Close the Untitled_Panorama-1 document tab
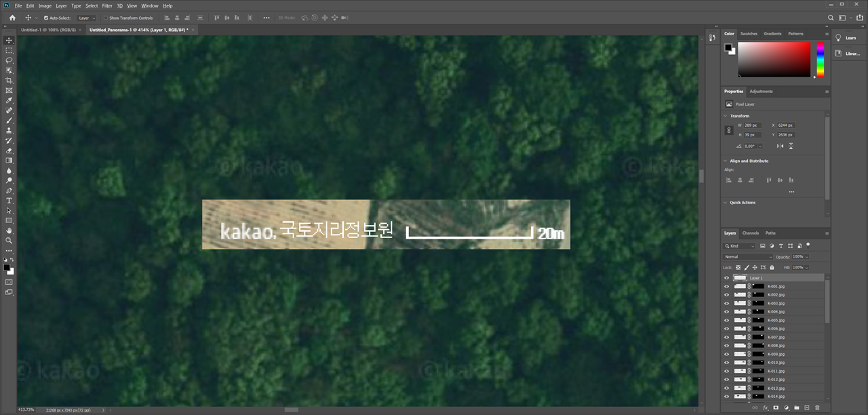This screenshot has width=868, height=415. [194, 30]
